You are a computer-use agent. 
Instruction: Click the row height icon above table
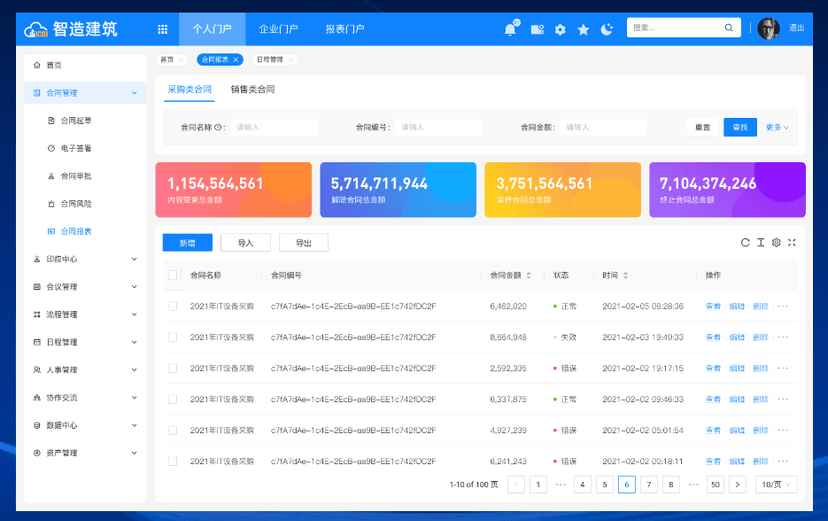point(760,242)
